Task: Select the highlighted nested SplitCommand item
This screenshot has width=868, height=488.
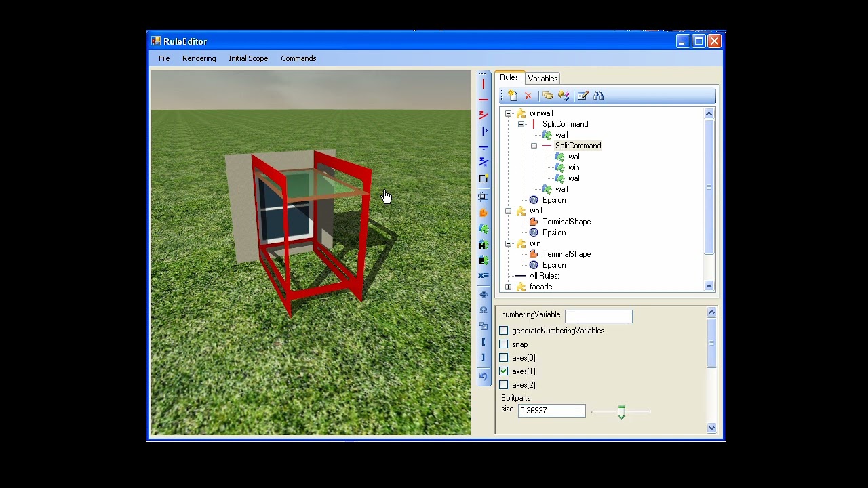Action: tap(578, 146)
